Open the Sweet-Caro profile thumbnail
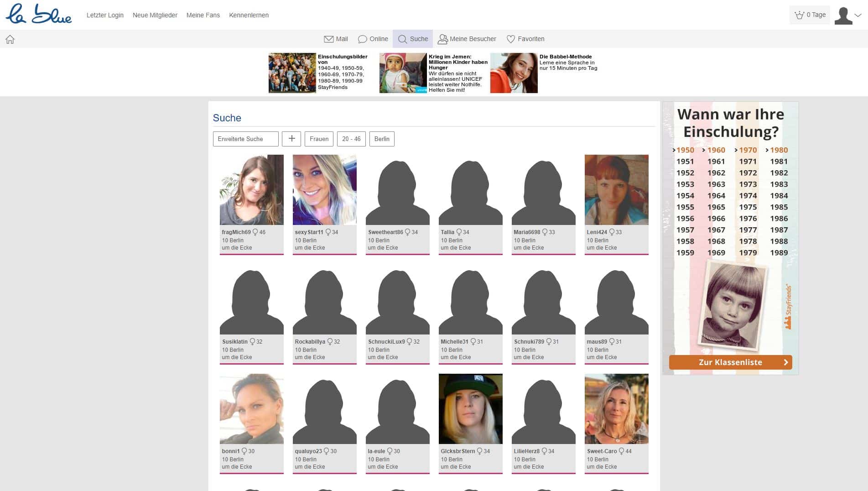 tap(617, 409)
